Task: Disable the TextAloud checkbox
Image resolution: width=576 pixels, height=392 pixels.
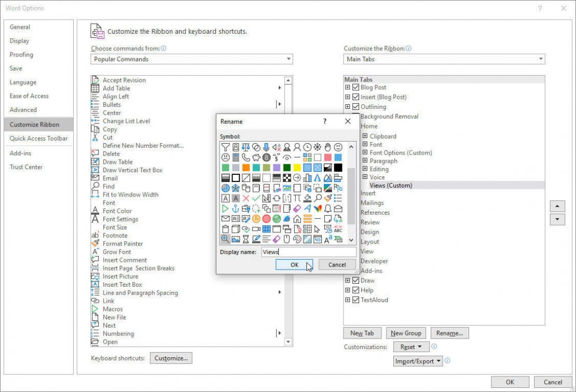Action: click(x=356, y=300)
